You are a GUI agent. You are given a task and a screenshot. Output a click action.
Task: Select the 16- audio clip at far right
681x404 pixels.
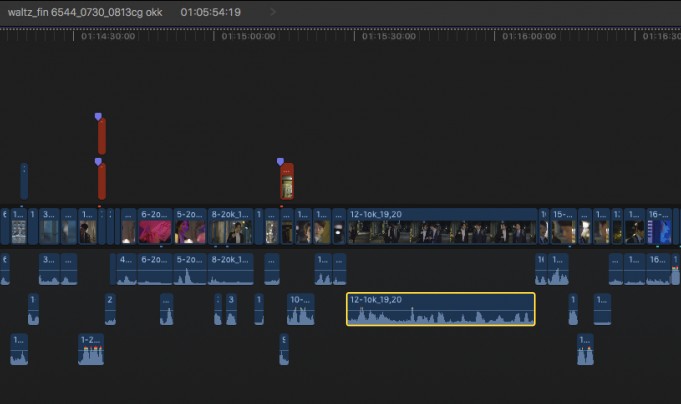[x=657, y=269]
